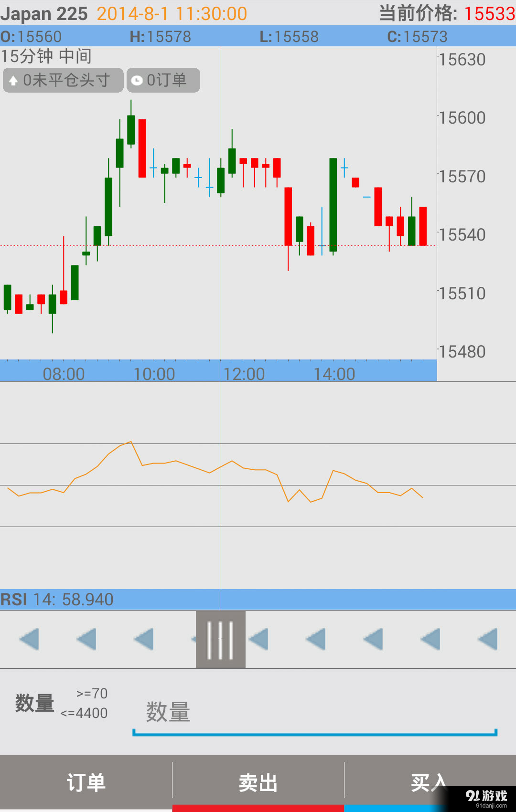Screen dimensions: 516x812
Task: Tap the 2014-8-1 11:30:00 timestamp
Action: (x=172, y=14)
